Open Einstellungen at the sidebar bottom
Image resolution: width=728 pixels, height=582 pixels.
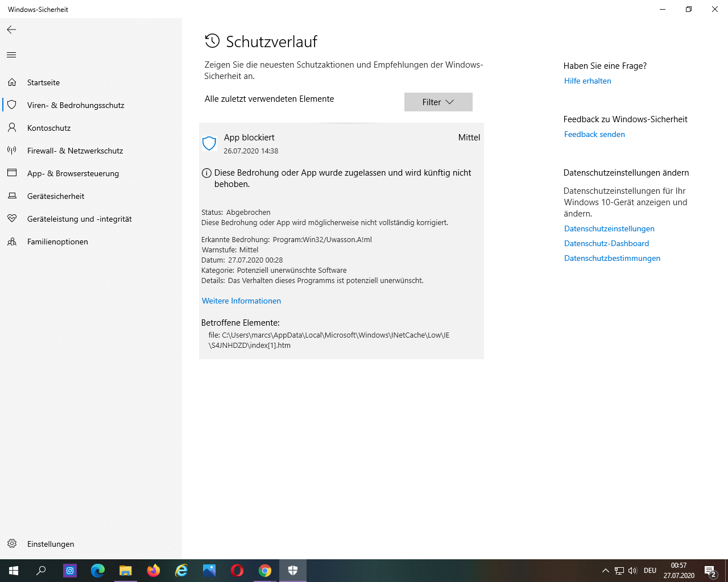pos(91,544)
